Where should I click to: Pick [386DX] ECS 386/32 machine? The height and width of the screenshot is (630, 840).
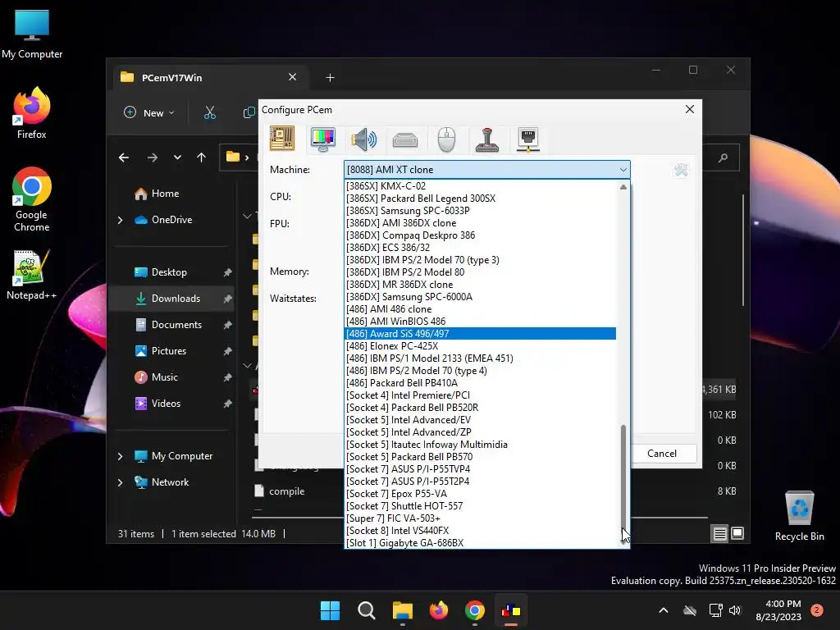pos(480,248)
